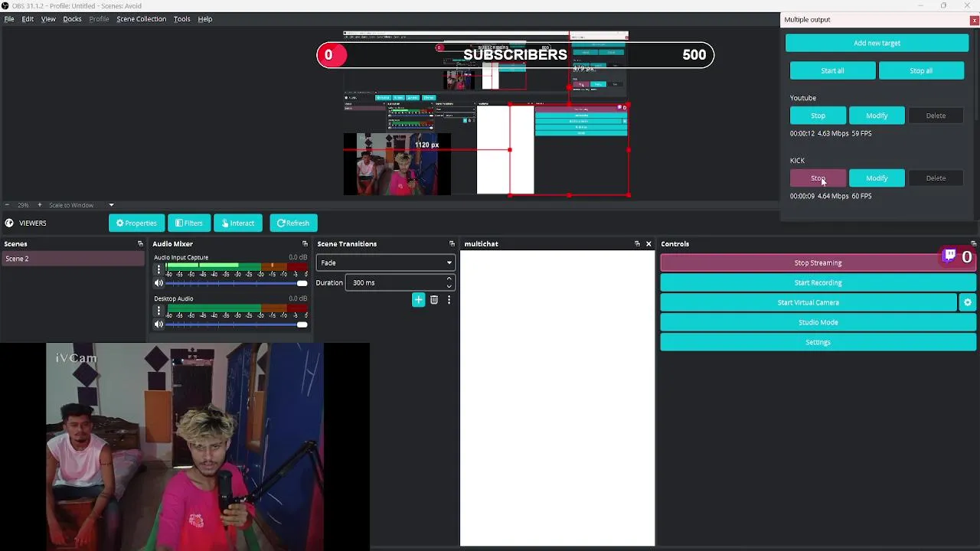980x551 pixels.
Task: Click the VIEWERS source icon
Action: click(8, 223)
